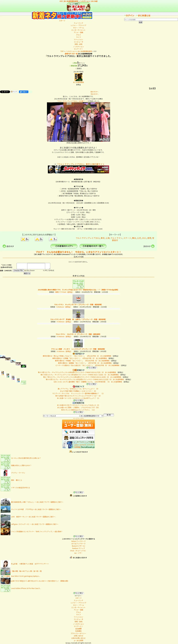
Task: Open the まにあ道の楽しみ方 manga logo banner
Action: click(x=78, y=7)
